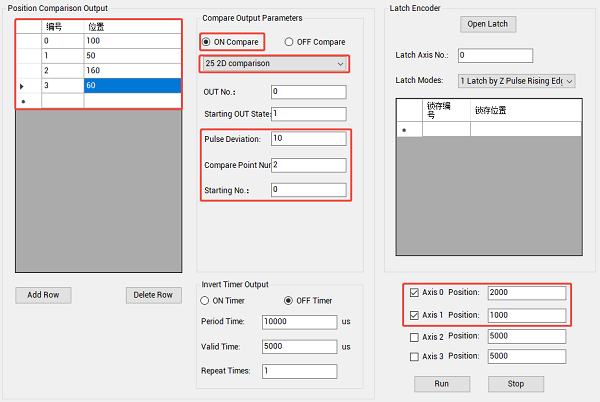Click the Latch Axis No. input field
600x402 pixels.
(494, 55)
